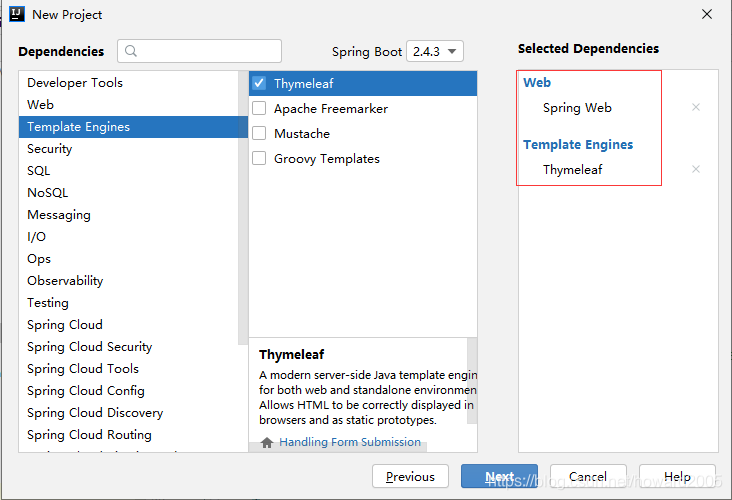Select Thymeleaf in Selected Dependencies
Image resolution: width=732 pixels, height=500 pixels.
[572, 169]
